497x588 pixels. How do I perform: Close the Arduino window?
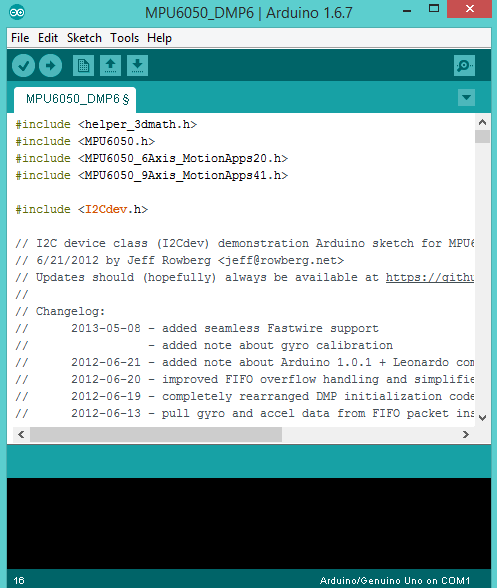pos(469,9)
